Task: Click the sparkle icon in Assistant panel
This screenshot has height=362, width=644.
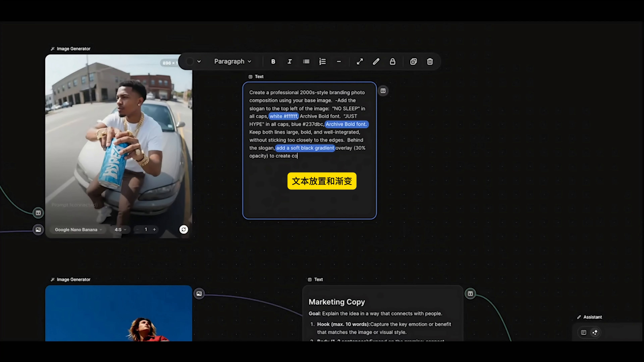Action: (x=595, y=332)
